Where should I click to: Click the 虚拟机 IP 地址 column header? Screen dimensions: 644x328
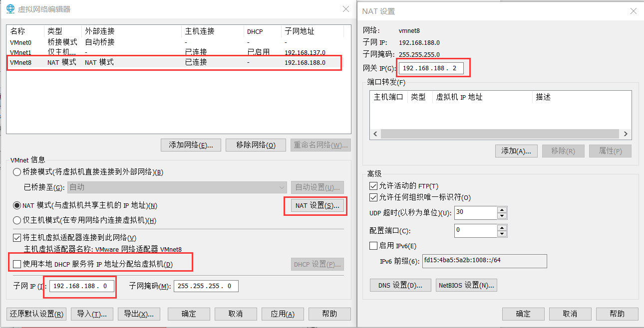[482, 97]
